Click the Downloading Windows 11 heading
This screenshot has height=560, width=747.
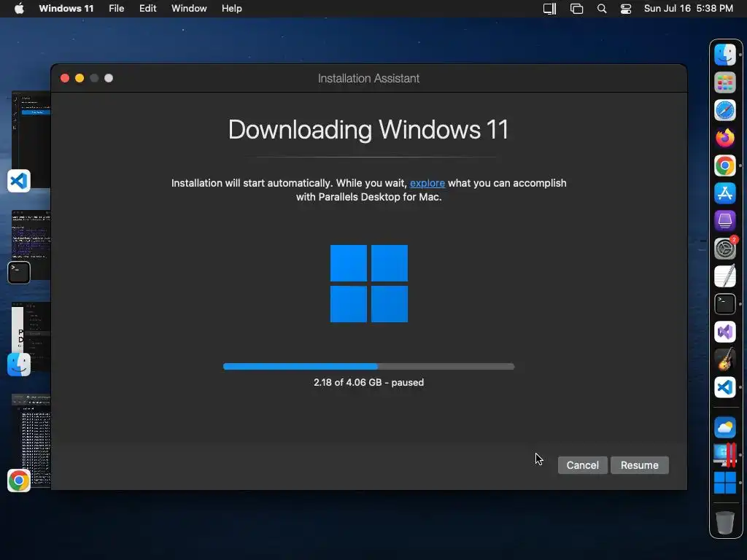click(368, 130)
